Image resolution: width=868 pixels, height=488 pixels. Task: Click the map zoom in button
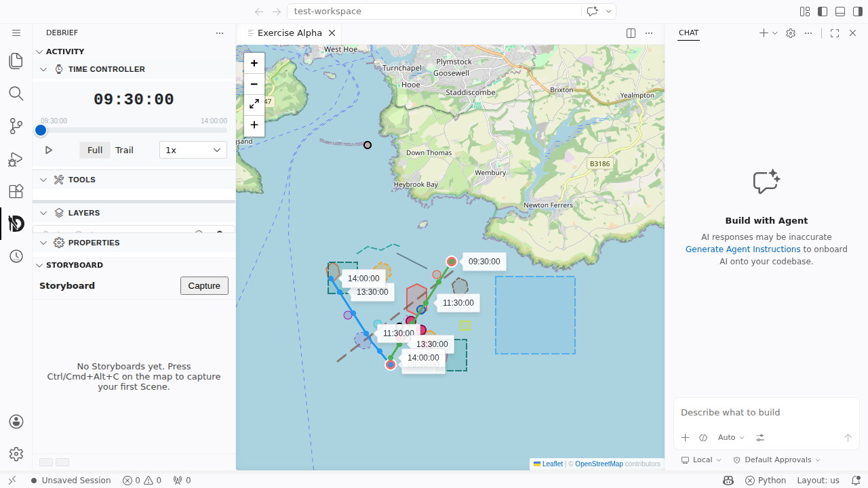tap(254, 64)
